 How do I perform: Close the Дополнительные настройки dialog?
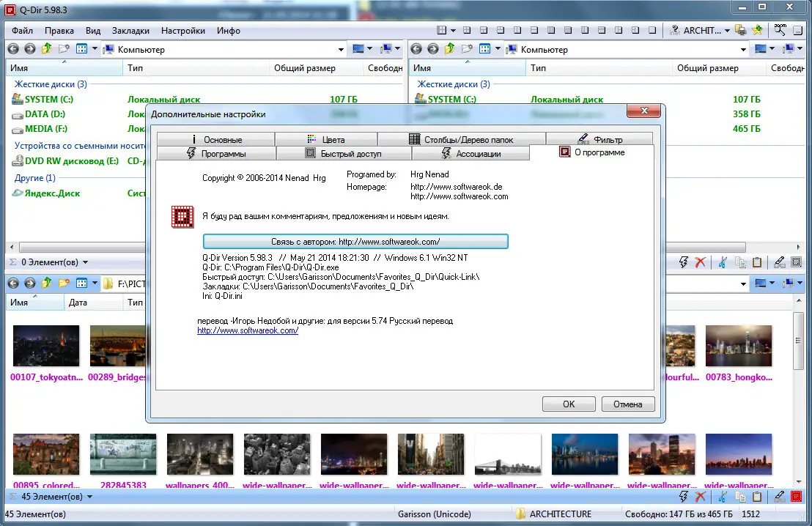643,111
